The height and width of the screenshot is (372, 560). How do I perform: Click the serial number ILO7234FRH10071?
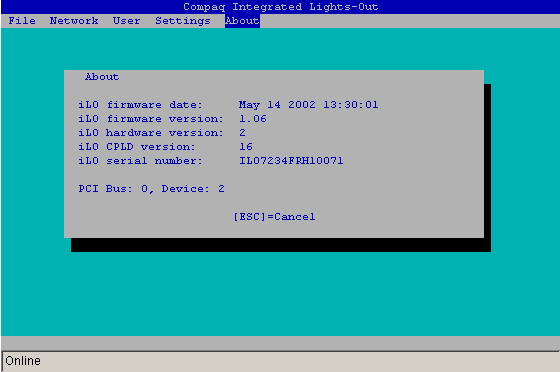[291, 161]
